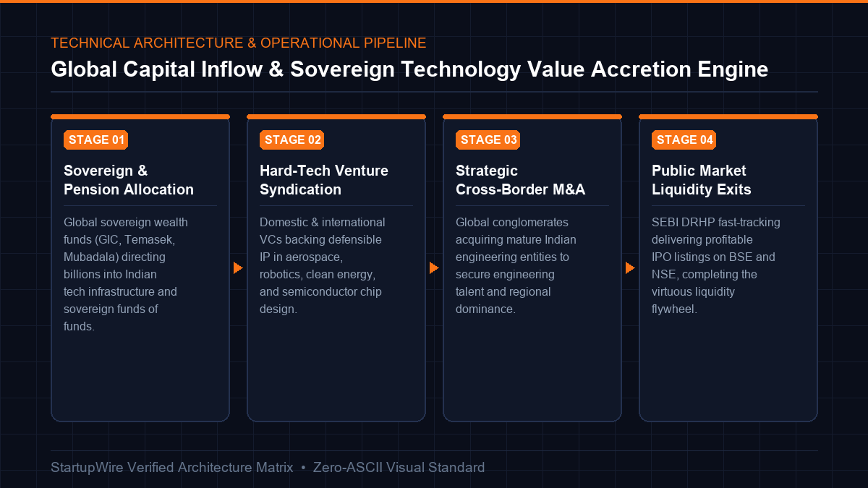Click the SEBI DRHP fast-tracking description
Screen dimensions: 868x488
coord(716,265)
